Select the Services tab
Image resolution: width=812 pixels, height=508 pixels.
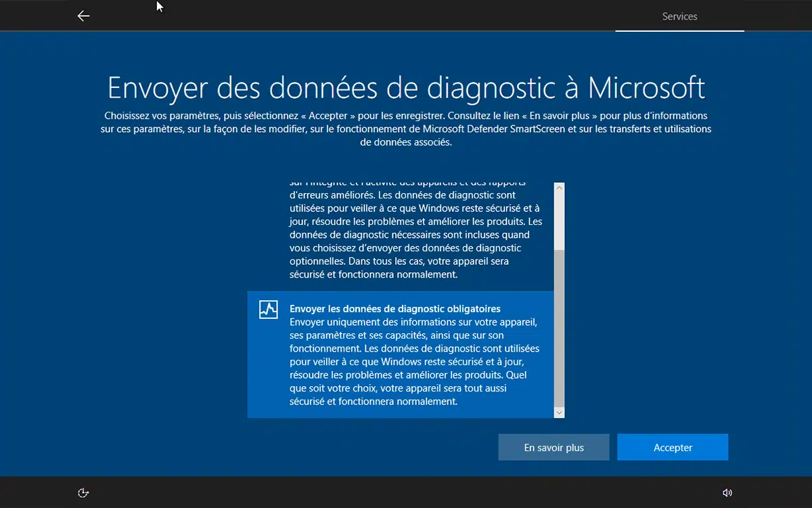point(679,16)
